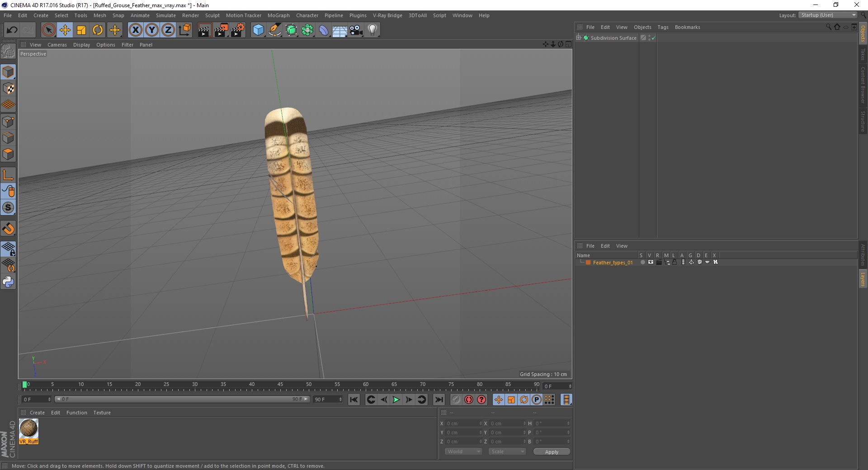Click the blue Bend deformer icon
This screenshot has height=470, width=868.
pos(324,30)
